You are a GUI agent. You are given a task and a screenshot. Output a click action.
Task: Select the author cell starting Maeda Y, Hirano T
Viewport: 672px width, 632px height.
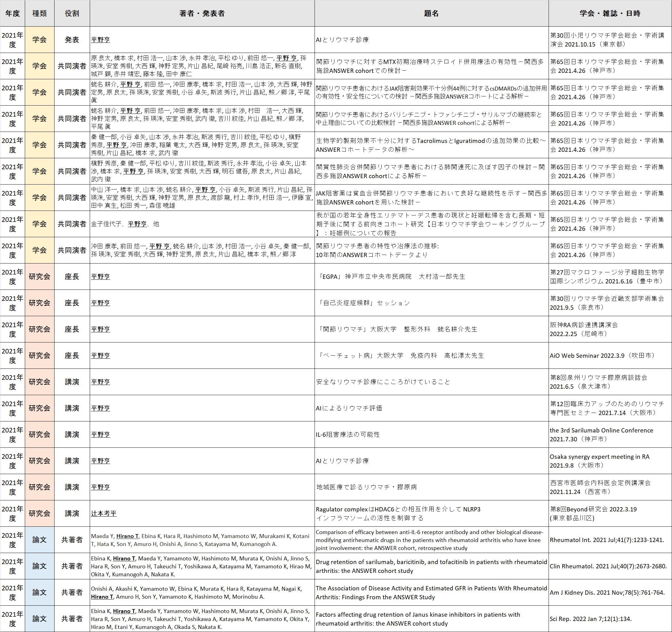202,540
